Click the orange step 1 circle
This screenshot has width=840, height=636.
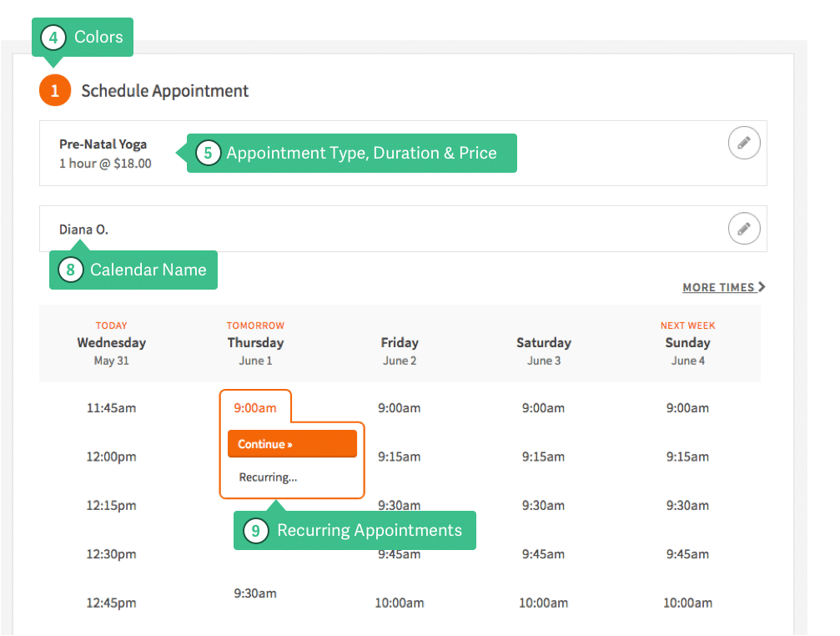(55, 91)
